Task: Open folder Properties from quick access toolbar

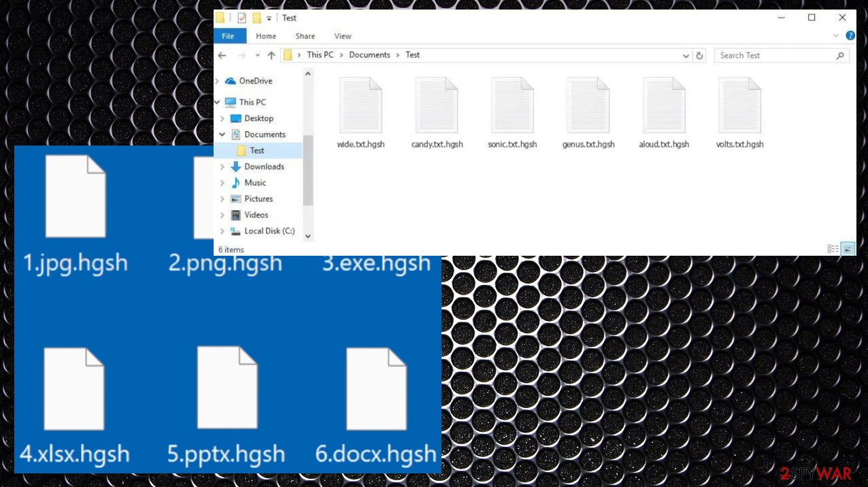Action: pyautogui.click(x=241, y=18)
